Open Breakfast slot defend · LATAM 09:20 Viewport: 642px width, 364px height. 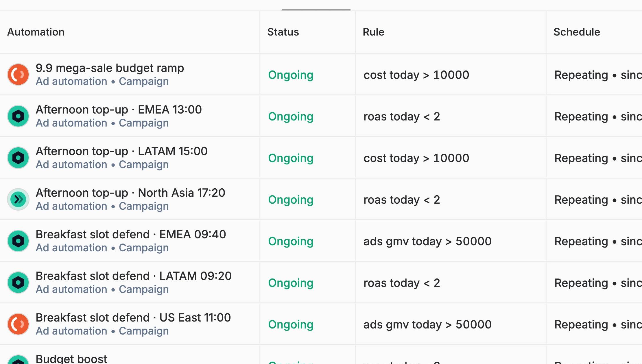pos(134,276)
